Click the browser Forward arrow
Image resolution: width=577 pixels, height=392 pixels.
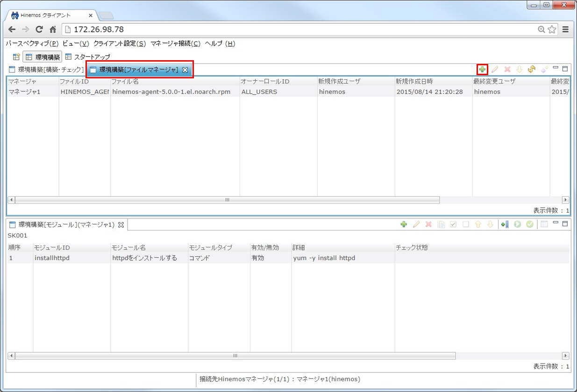coord(26,29)
